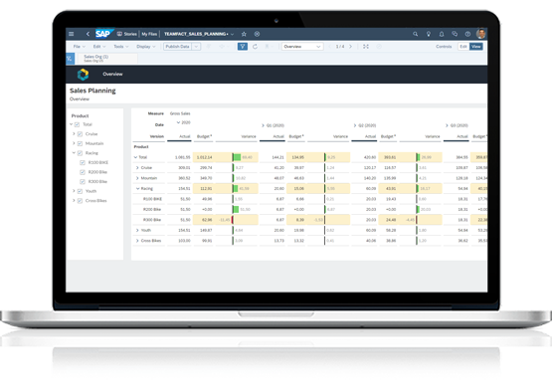Viewport: 552px width, 392px height.
Task: Click Publish Data button
Action: [x=177, y=46]
